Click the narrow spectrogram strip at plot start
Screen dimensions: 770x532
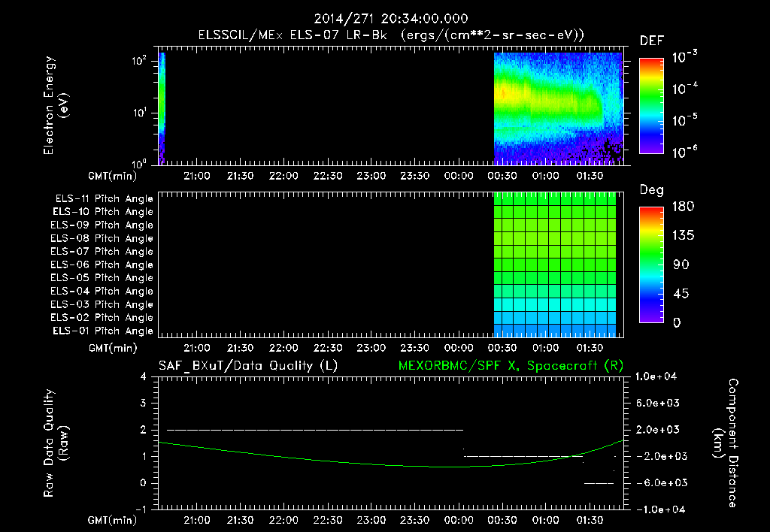point(162,108)
